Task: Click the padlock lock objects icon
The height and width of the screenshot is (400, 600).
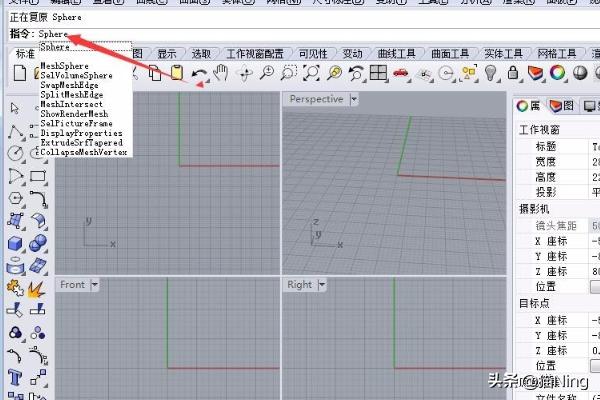Action: tap(513, 73)
